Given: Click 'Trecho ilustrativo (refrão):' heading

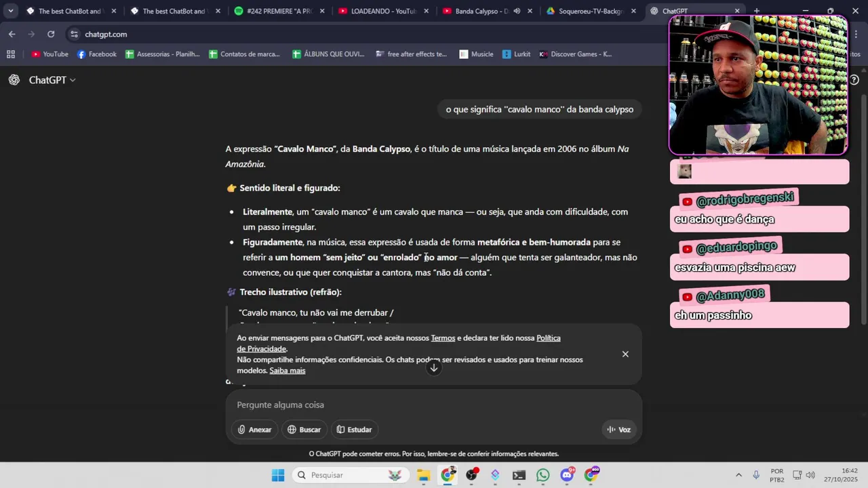Looking at the screenshot, I should pyautogui.click(x=290, y=292).
